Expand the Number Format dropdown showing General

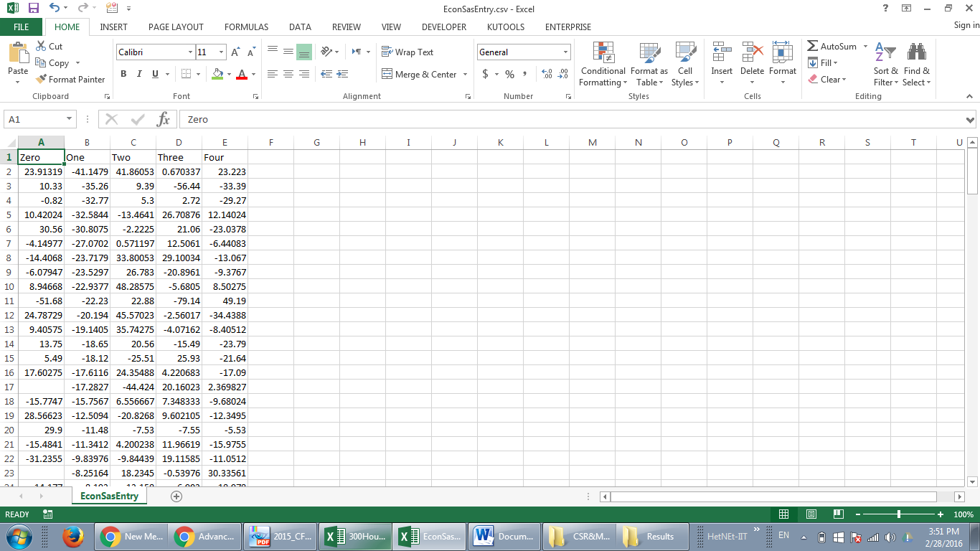pyautogui.click(x=564, y=52)
